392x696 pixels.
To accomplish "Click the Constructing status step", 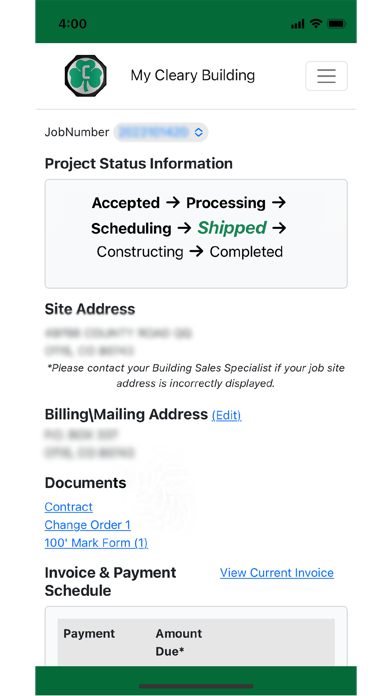I will point(140,252).
